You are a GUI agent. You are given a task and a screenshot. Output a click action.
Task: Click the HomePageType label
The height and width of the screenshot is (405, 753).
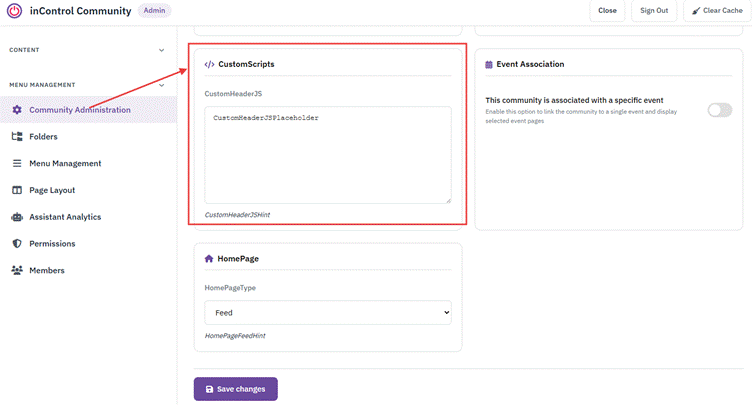[x=230, y=288]
